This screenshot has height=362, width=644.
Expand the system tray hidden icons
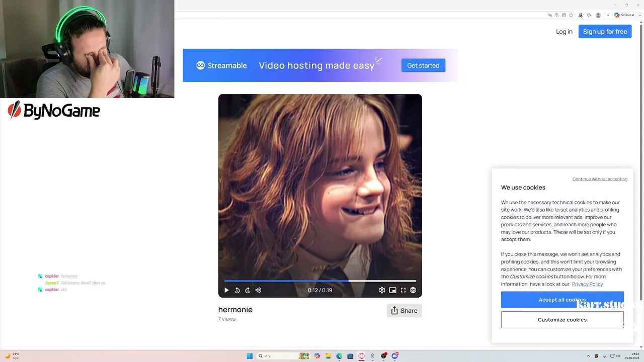point(588,356)
